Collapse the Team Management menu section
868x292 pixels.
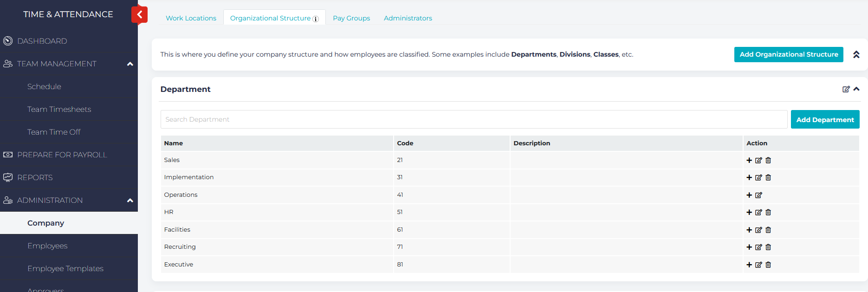tap(130, 64)
